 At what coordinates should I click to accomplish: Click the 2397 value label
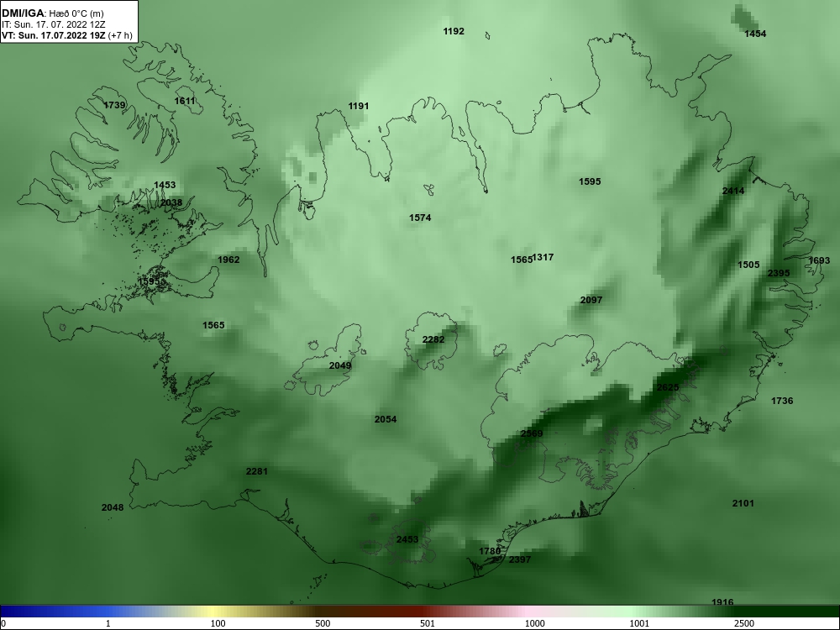(520, 559)
